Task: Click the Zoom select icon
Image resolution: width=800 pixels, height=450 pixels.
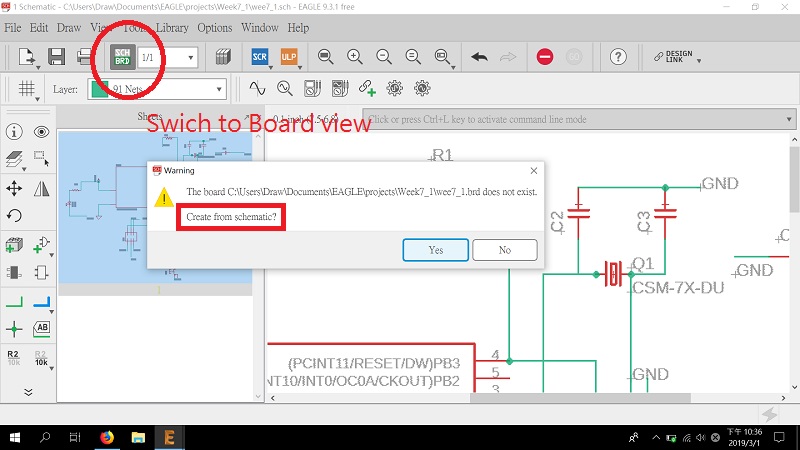Action: [442, 57]
